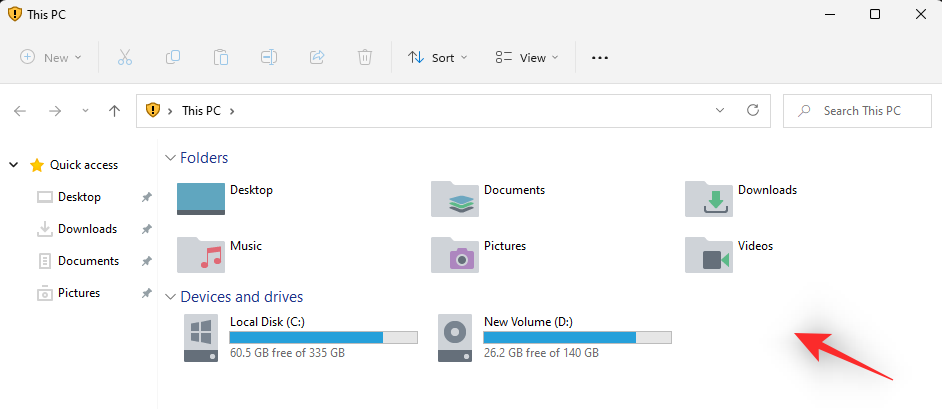
Task: Select the Videos folder icon
Action: tap(709, 255)
